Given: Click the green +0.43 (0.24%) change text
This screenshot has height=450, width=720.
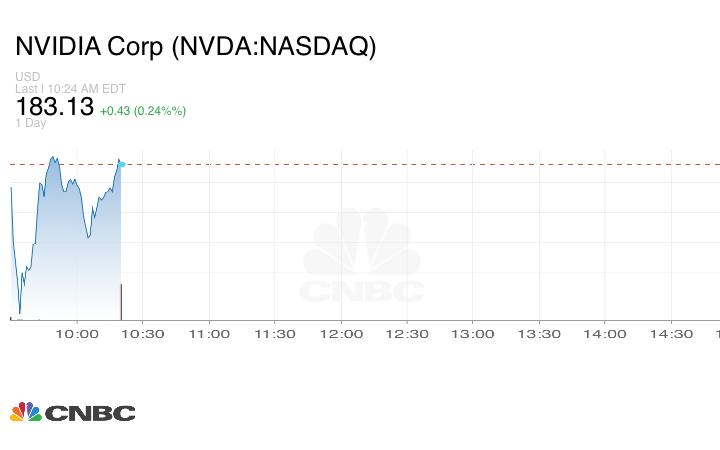Looking at the screenshot, I should tap(143, 110).
